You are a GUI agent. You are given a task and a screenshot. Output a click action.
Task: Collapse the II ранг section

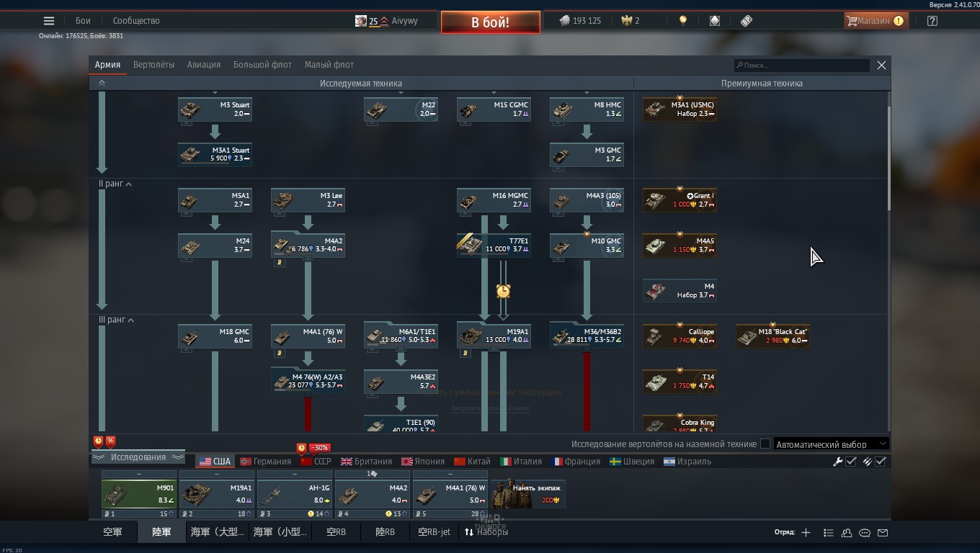click(x=129, y=184)
